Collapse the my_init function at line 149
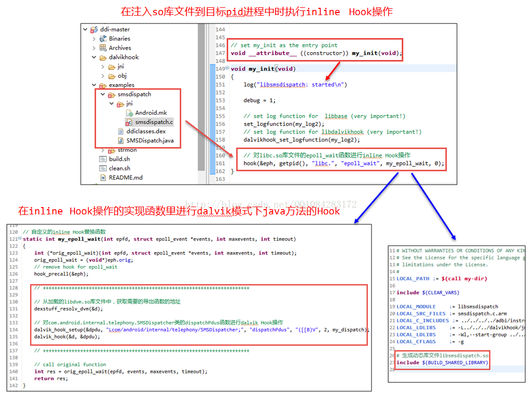This screenshot has height=398, width=532. click(x=227, y=68)
